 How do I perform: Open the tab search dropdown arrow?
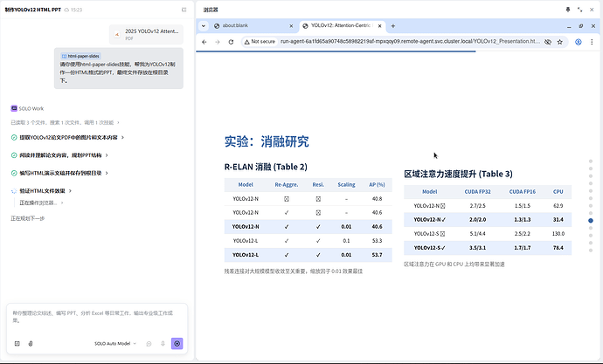(x=204, y=25)
